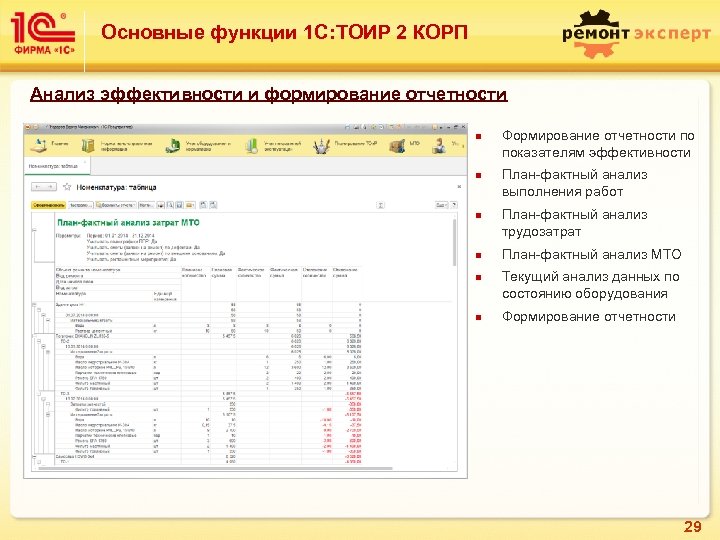This screenshot has height=540, width=720.
Task: Open the Еще dropdown menu
Action: 441,205
